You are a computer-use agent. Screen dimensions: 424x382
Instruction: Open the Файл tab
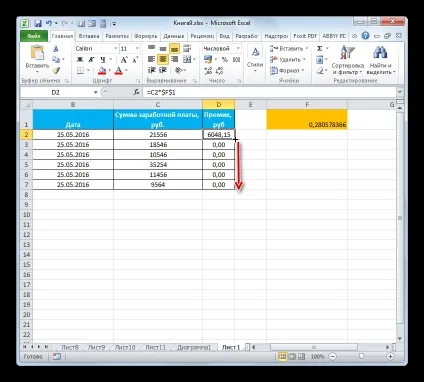click(34, 36)
